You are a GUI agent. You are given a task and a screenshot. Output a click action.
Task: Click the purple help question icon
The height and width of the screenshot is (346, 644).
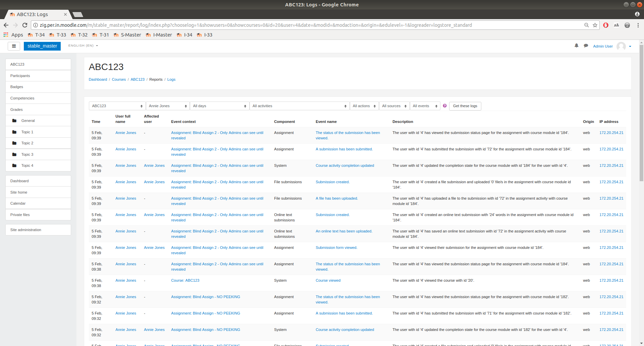tap(445, 106)
